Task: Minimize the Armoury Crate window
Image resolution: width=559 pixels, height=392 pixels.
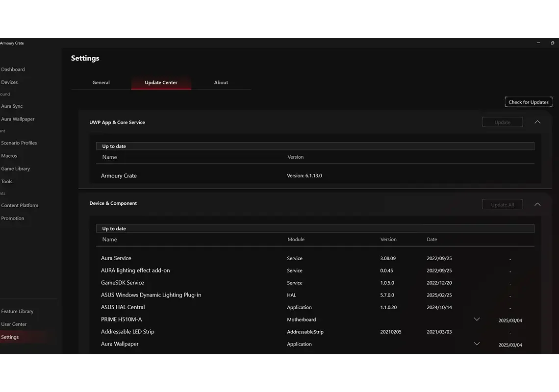Action: [538, 43]
